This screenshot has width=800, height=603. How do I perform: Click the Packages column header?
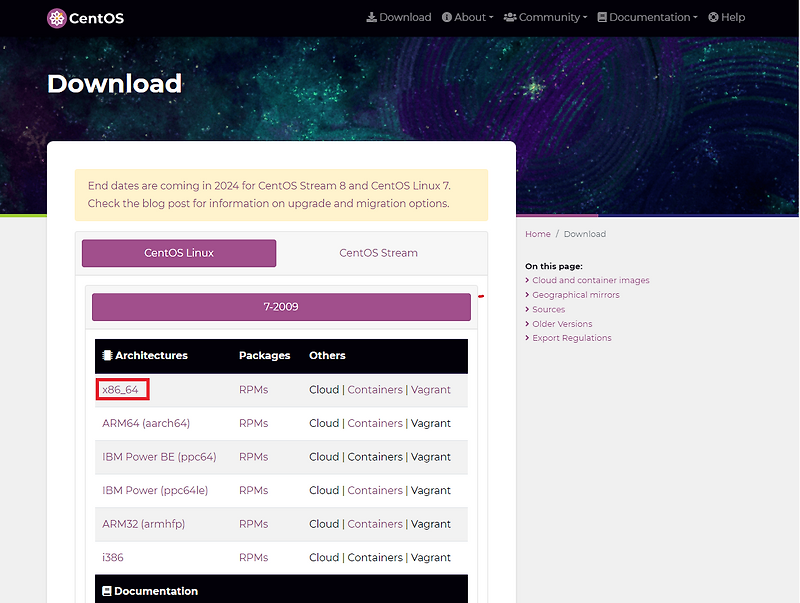(264, 356)
